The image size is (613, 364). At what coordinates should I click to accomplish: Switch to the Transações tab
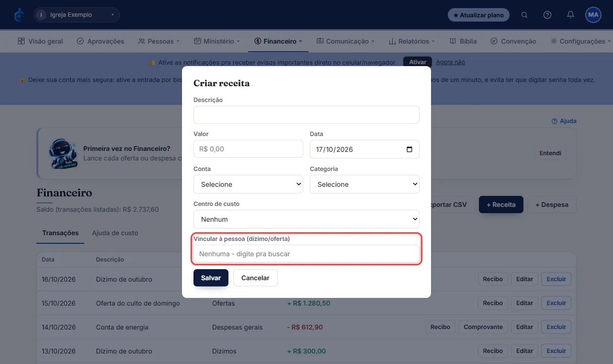pyautogui.click(x=60, y=233)
